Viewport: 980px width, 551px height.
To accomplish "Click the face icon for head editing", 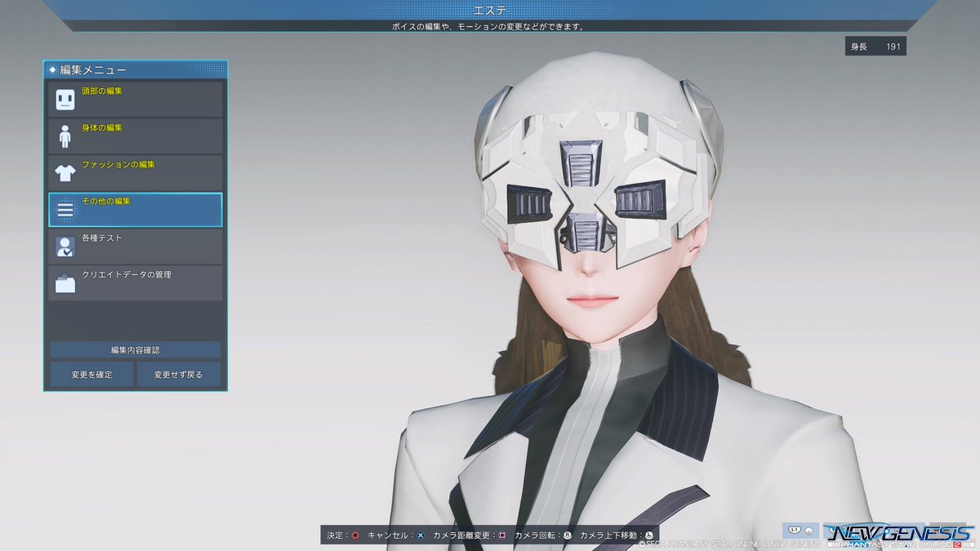I will point(65,100).
